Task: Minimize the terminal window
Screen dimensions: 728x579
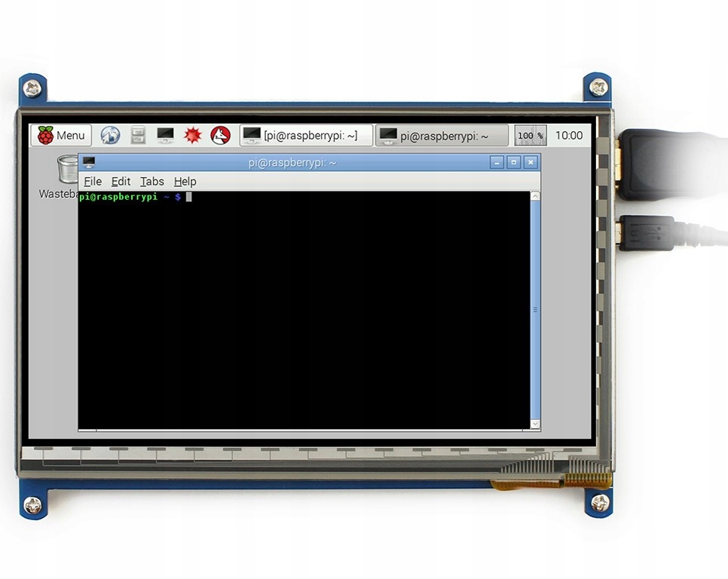Action: [x=497, y=162]
